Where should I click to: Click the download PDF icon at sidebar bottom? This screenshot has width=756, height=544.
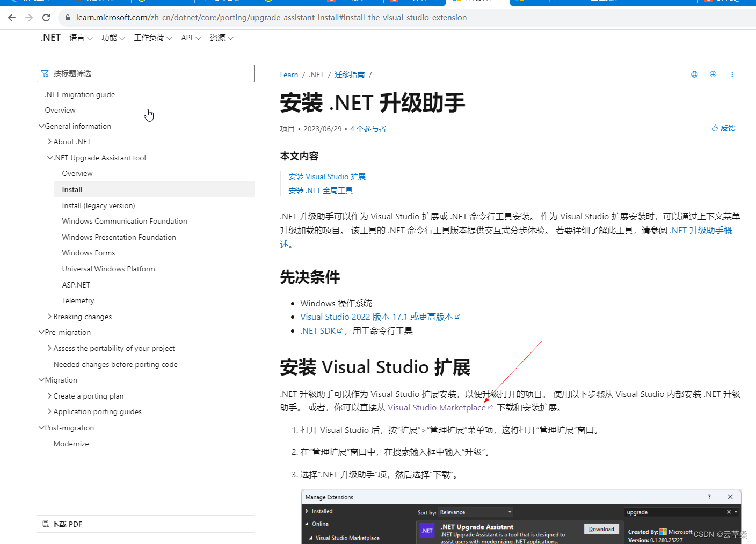46,523
